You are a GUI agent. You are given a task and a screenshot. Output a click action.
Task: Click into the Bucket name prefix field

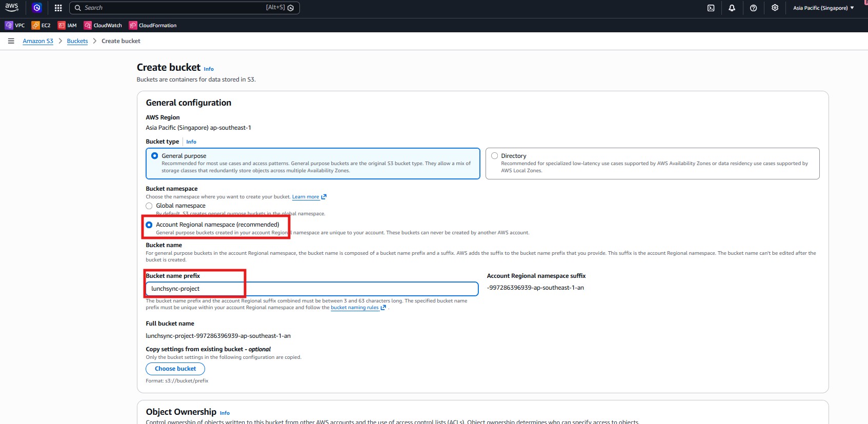pyautogui.click(x=312, y=289)
